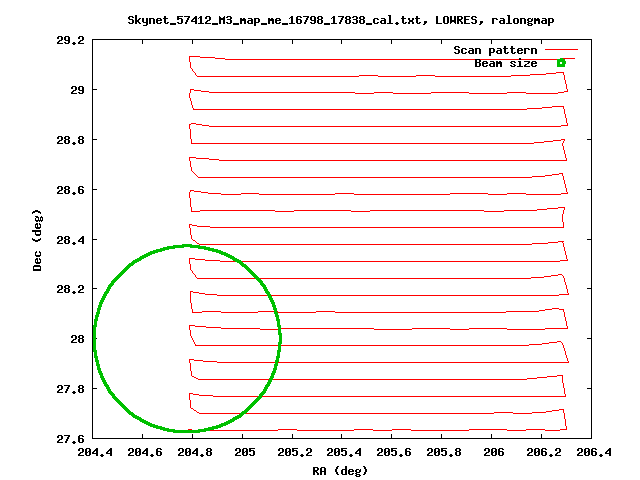
Task: Click the "RA (deg)" axis label
Action: click(340, 471)
